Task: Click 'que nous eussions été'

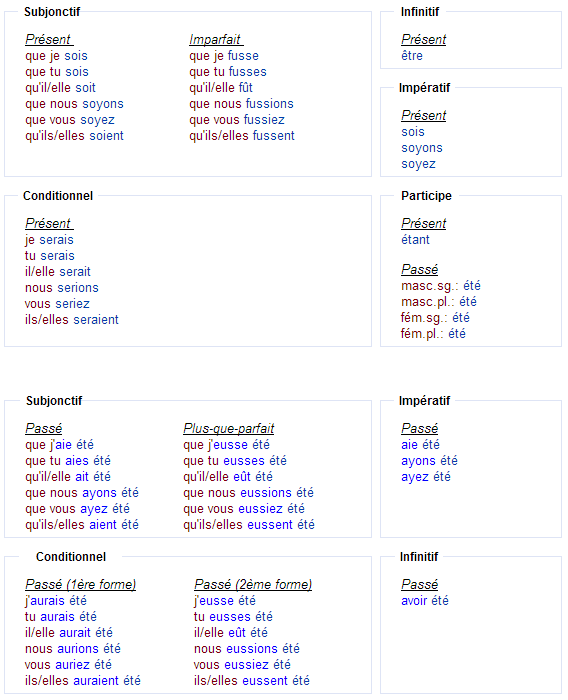Action: (248, 493)
